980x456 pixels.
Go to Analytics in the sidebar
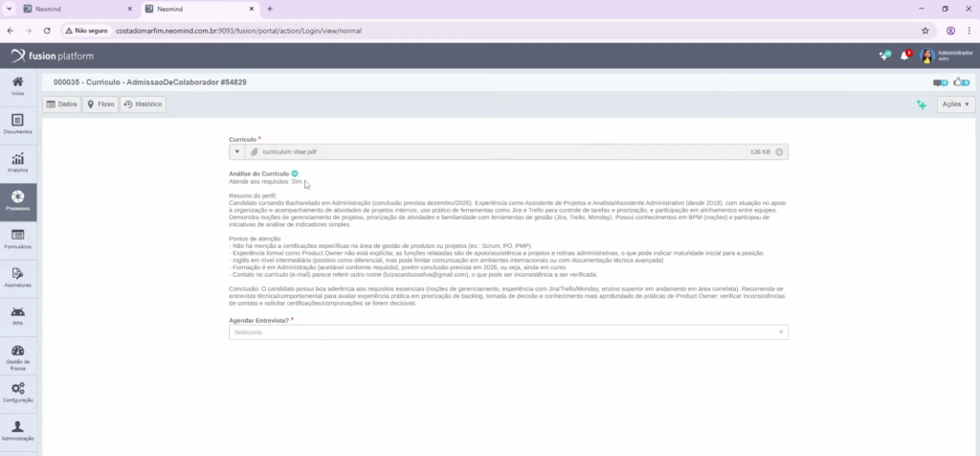coord(17,161)
